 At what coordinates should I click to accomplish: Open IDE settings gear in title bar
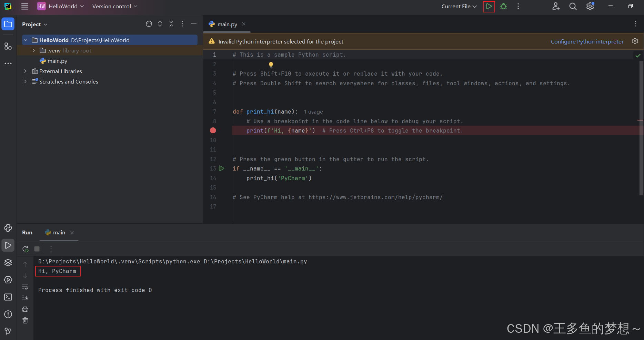pyautogui.click(x=590, y=6)
